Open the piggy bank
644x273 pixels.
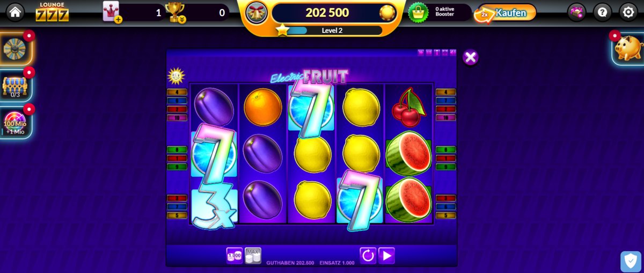[x=628, y=48]
